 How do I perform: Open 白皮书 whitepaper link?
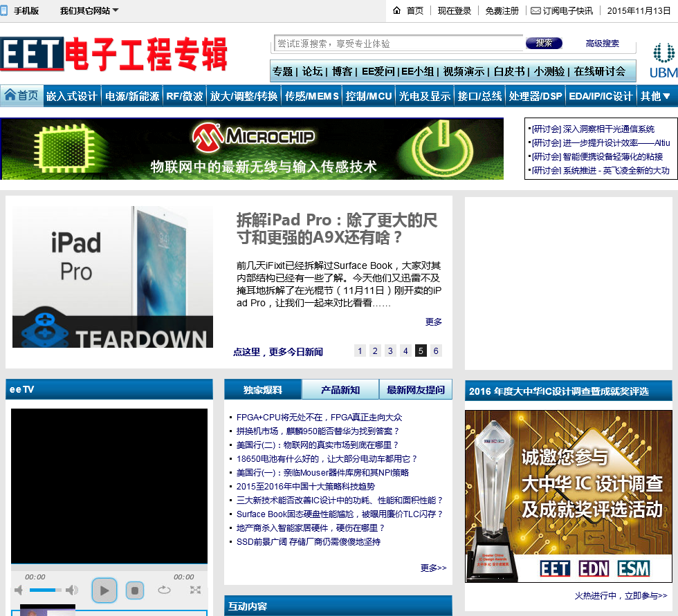point(509,71)
